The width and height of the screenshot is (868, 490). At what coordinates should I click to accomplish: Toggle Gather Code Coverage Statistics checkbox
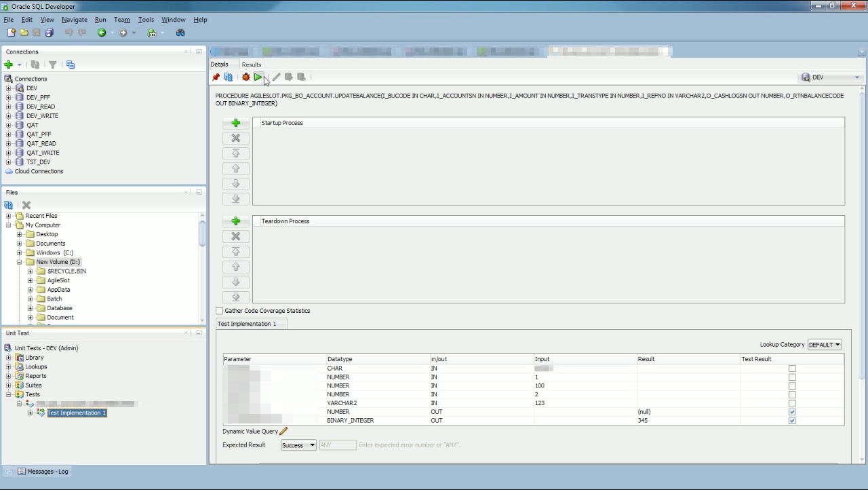(219, 311)
